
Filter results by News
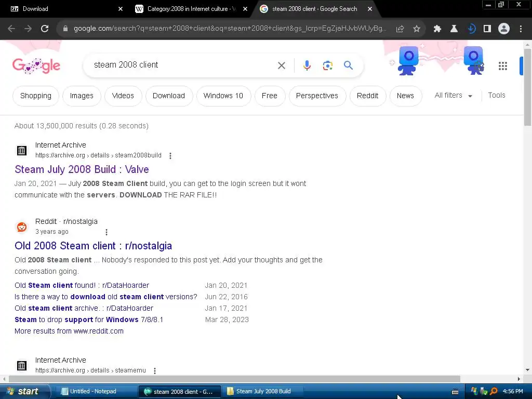click(x=405, y=96)
